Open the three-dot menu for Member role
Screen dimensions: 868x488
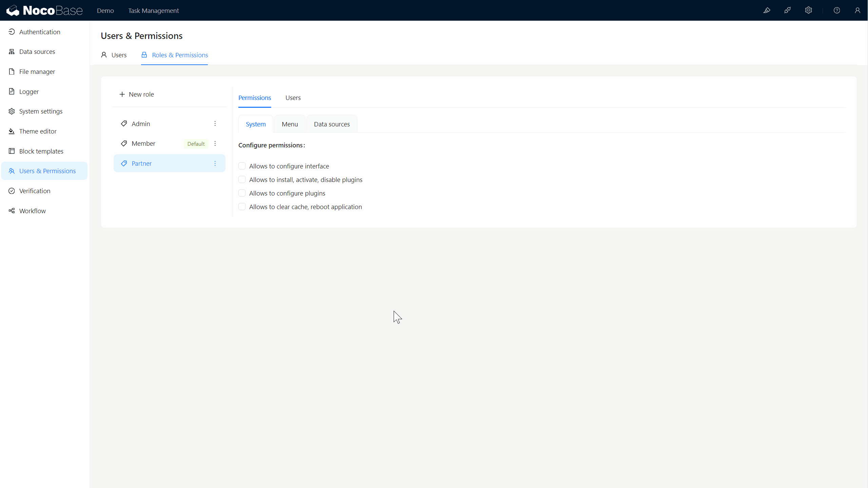[215, 144]
